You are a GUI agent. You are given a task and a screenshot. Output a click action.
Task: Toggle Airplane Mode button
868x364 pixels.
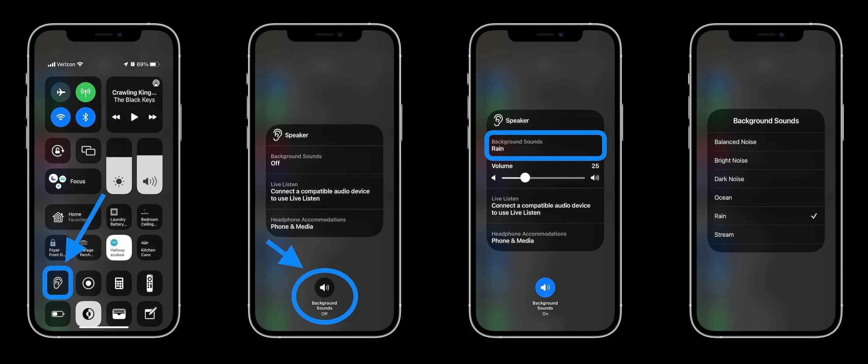[60, 91]
